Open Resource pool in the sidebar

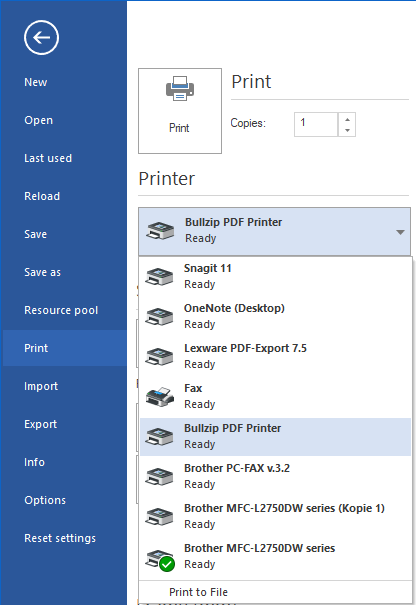61,310
